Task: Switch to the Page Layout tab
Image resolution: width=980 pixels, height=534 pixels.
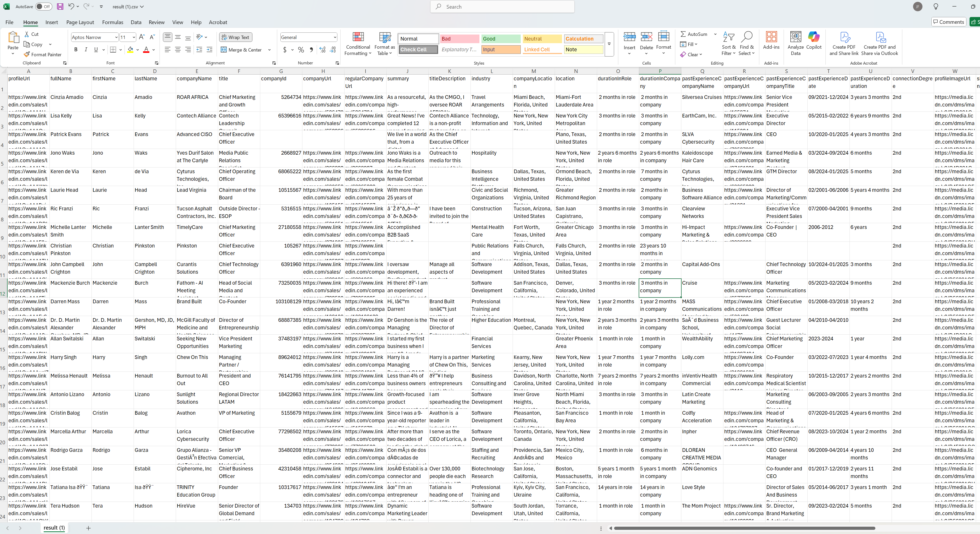Action: [x=80, y=22]
